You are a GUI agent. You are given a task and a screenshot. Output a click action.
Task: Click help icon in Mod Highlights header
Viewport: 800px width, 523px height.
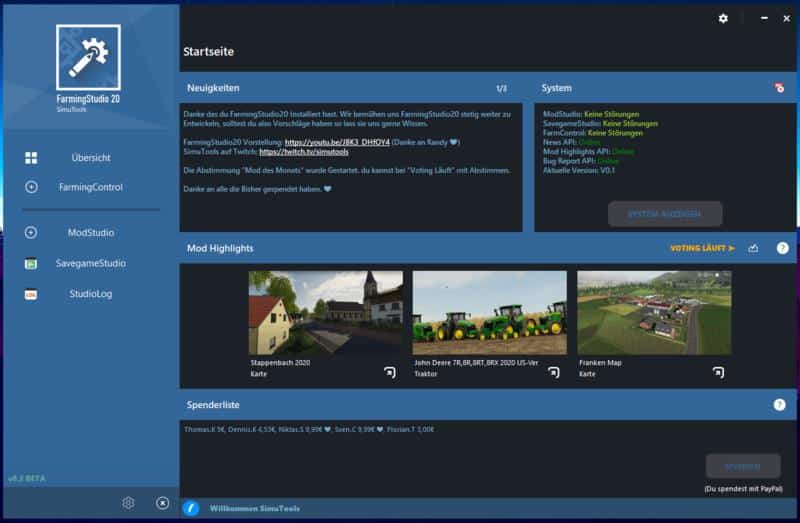782,248
